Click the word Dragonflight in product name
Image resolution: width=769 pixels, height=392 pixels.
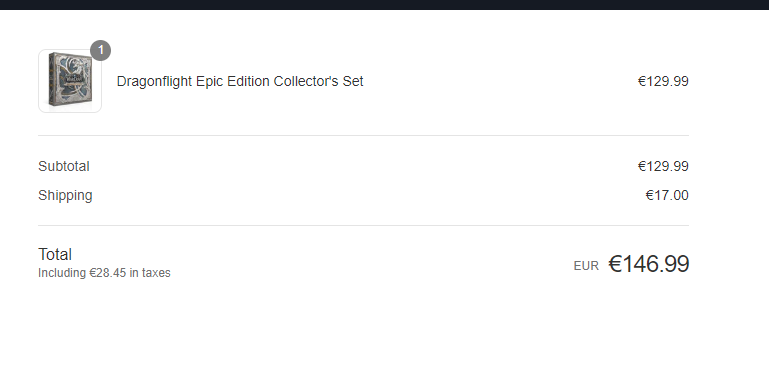[x=154, y=81]
